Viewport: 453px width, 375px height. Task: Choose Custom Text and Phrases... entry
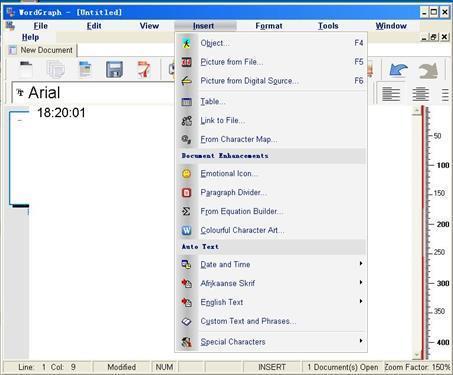click(271, 321)
